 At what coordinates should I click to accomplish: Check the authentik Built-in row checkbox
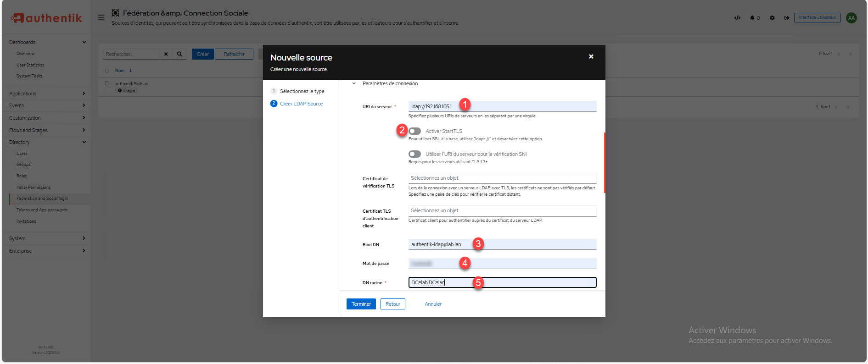pos(107,83)
